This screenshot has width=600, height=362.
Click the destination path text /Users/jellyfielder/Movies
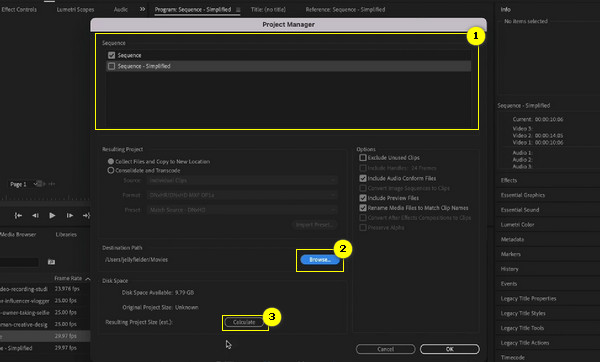coord(136,260)
